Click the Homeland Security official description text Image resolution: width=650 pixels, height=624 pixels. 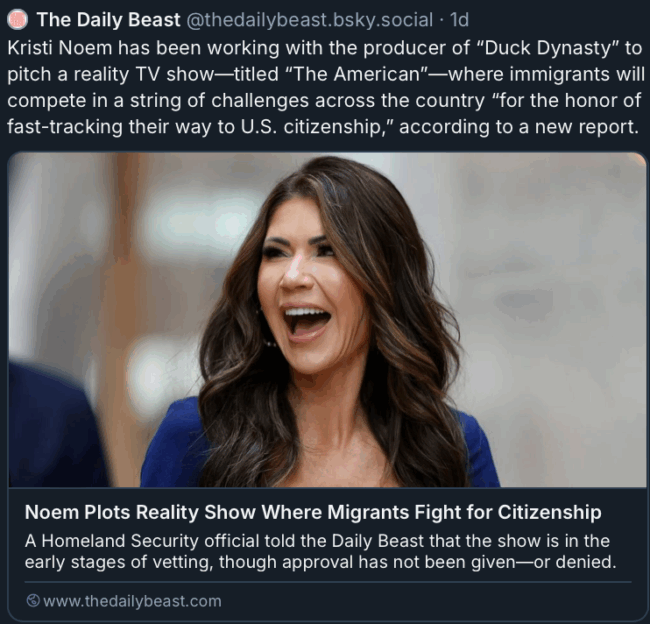[317, 541]
